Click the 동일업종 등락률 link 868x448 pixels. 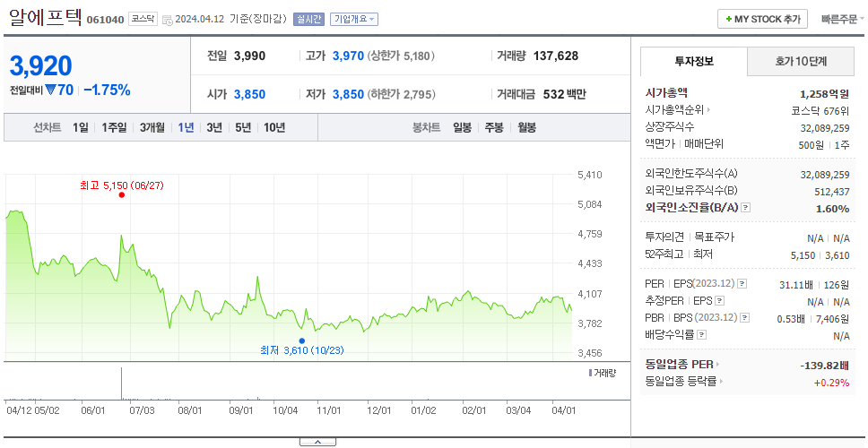click(681, 381)
